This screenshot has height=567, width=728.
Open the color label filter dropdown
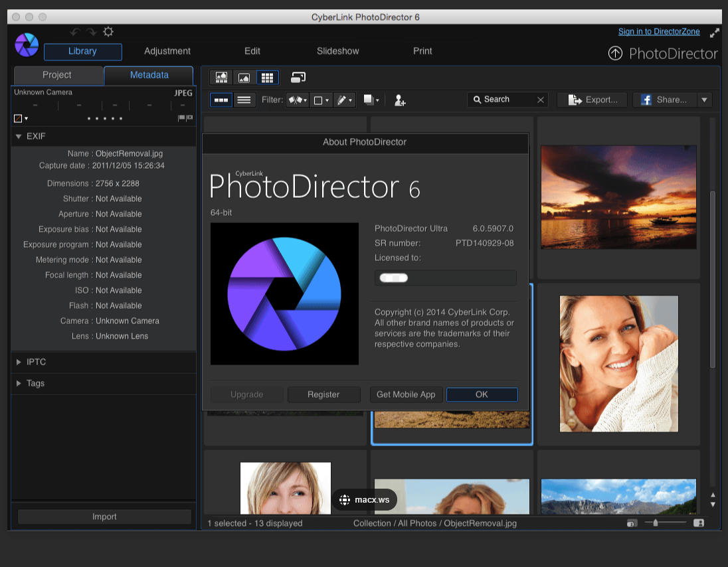[x=321, y=100]
